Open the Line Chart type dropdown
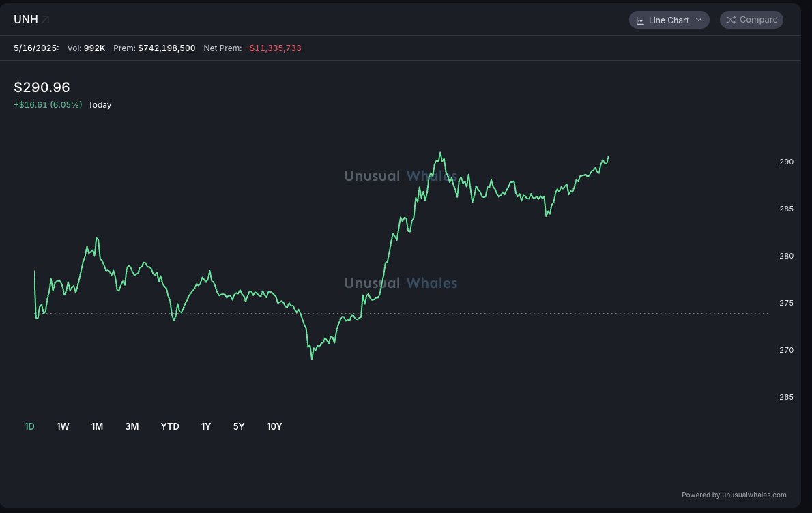This screenshot has height=513, width=812. pos(669,20)
